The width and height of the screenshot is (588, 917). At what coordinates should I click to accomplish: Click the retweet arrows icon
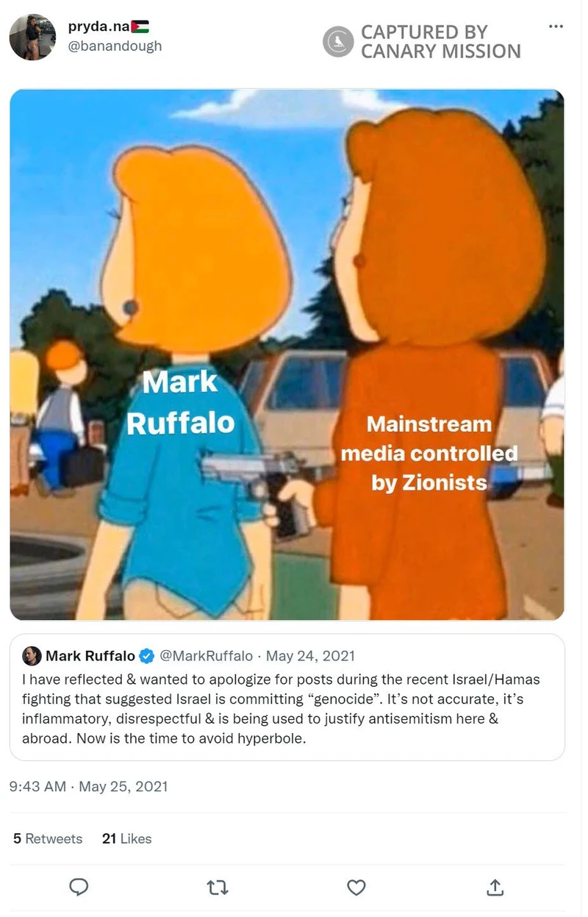[x=218, y=888]
